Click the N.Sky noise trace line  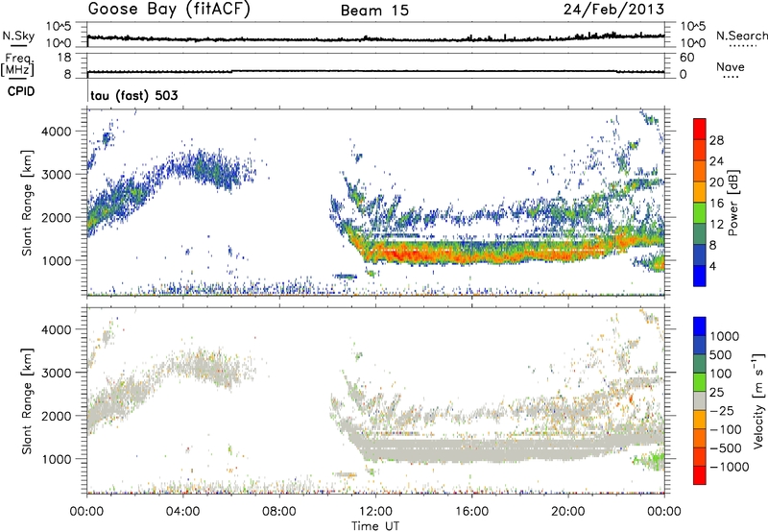[375, 38]
